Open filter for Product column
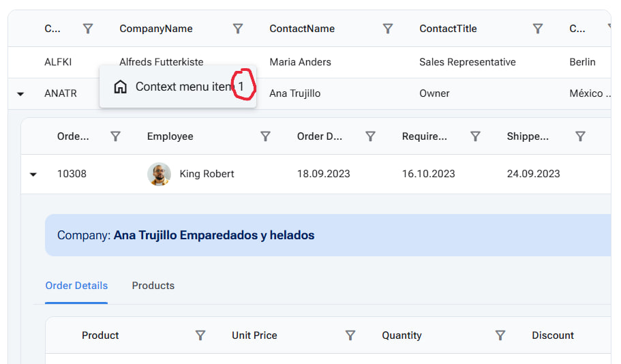Image resolution: width=621 pixels, height=364 pixels. point(200,335)
